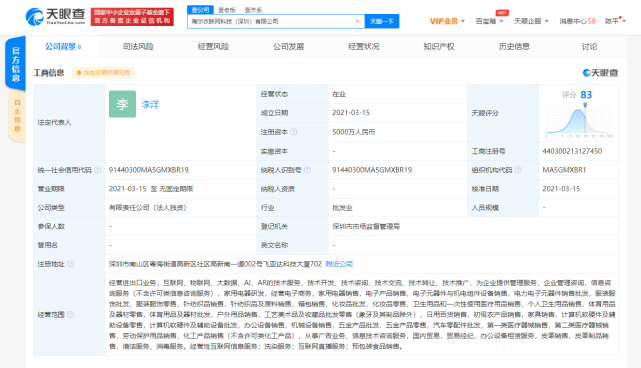Switch to the 经营状况 tab
The image size is (641, 368).
[364, 47]
